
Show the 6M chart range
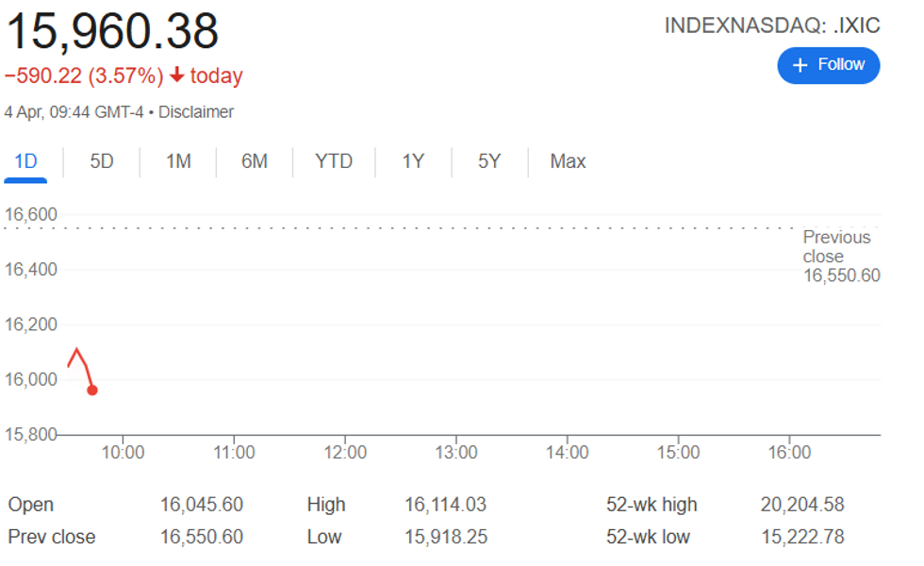point(255,161)
